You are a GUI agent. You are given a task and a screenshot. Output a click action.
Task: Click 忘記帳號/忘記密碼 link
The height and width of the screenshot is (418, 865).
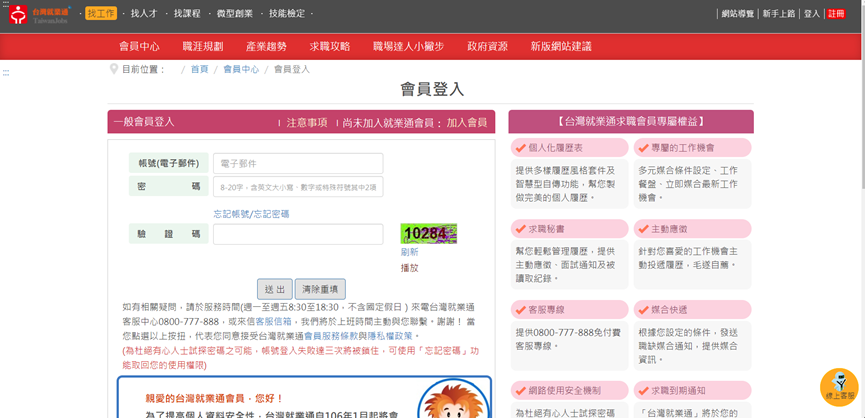point(252,214)
